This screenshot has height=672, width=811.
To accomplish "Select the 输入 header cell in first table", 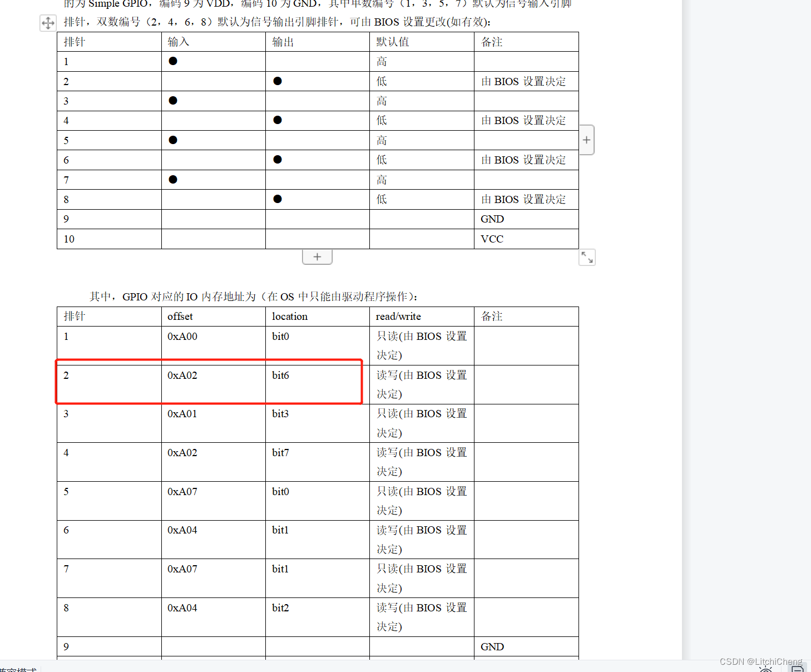I will (x=214, y=42).
